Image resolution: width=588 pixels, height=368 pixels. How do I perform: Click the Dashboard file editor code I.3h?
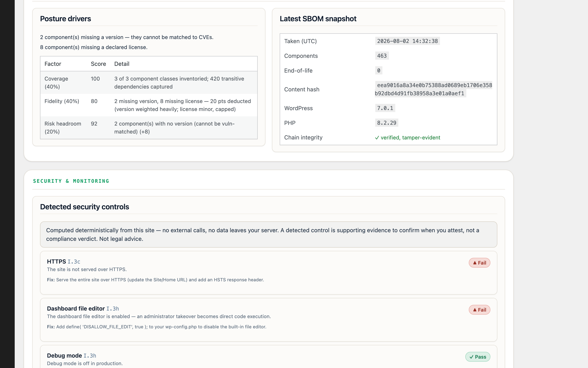point(112,309)
